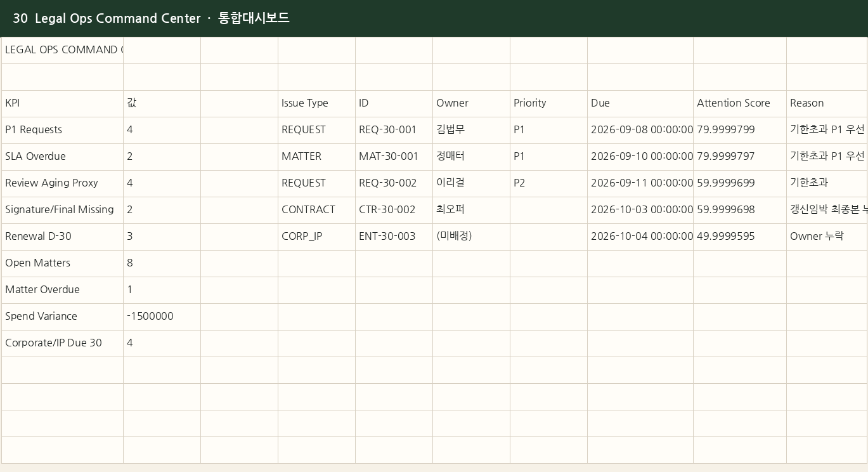Viewport: 868px width, 472px height.
Task: Click the Attention Score 49.9999595 cell
Action: point(739,237)
